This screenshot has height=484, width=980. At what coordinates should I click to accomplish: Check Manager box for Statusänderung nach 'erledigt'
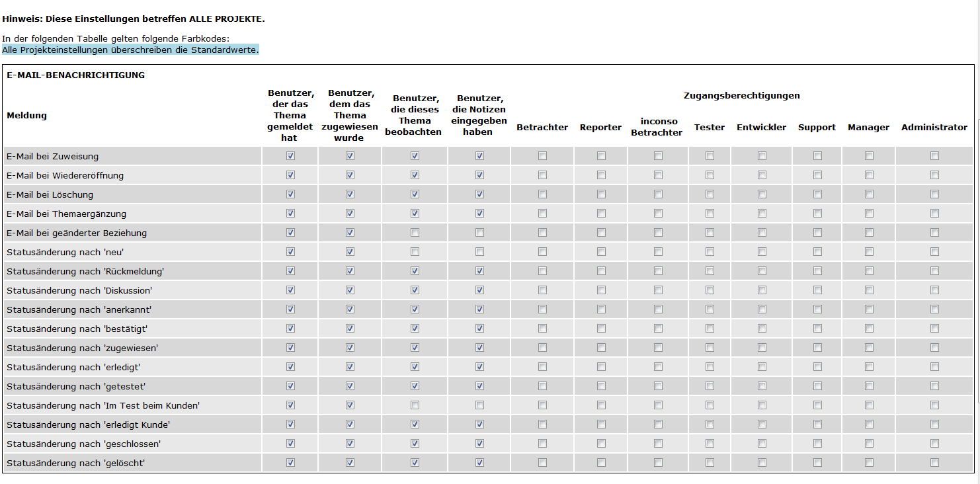click(869, 367)
